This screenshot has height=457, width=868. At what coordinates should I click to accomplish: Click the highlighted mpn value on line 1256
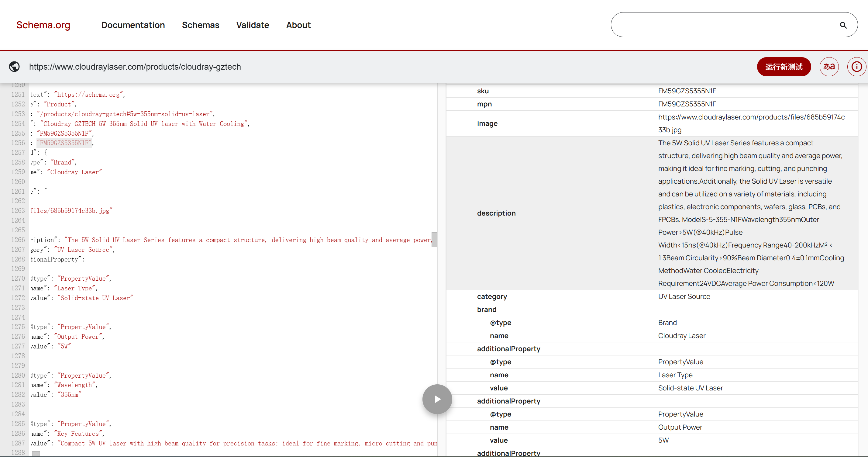64,143
